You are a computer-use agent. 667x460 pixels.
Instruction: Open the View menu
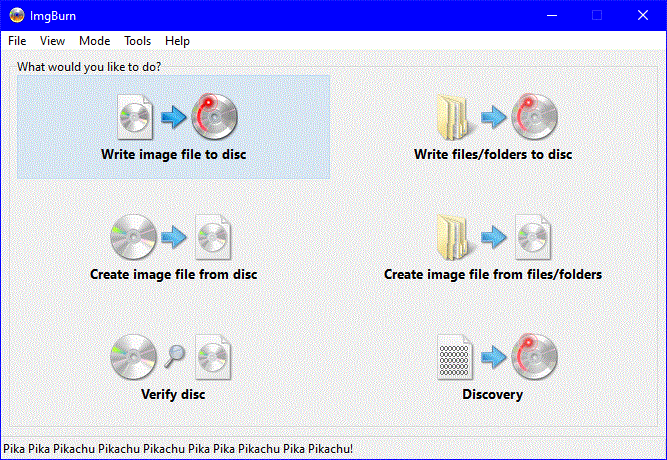point(52,41)
